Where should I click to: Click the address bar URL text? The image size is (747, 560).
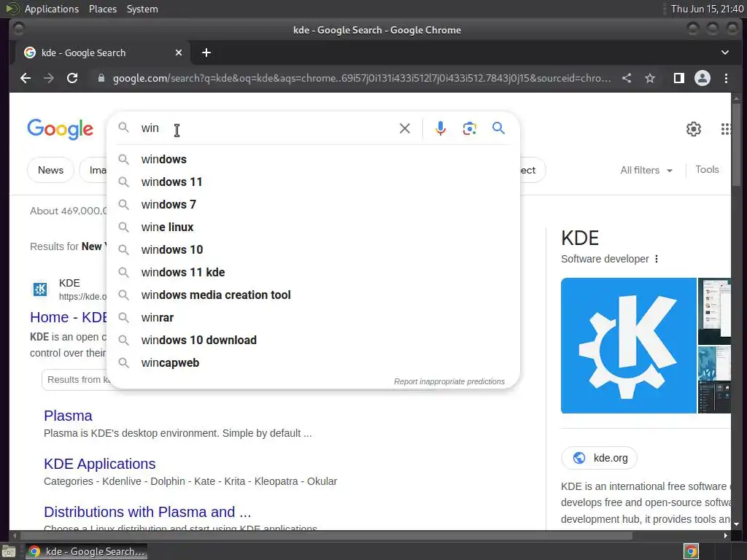click(x=362, y=78)
